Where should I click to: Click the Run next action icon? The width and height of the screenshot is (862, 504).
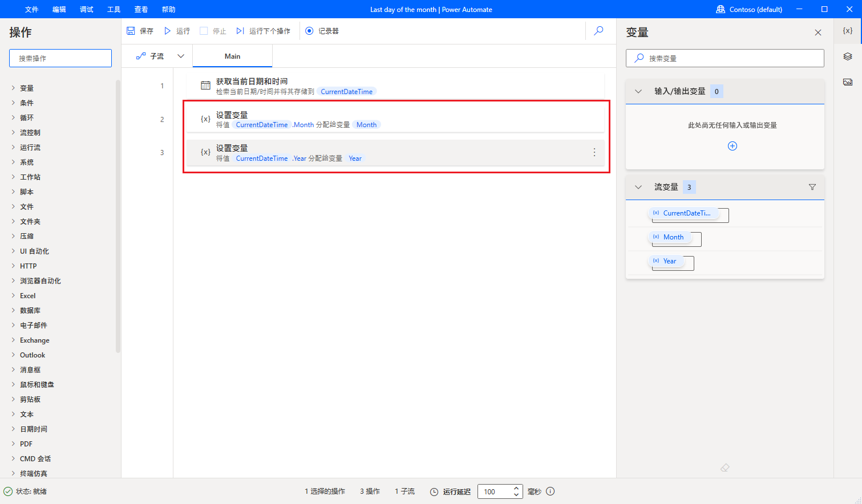(240, 31)
